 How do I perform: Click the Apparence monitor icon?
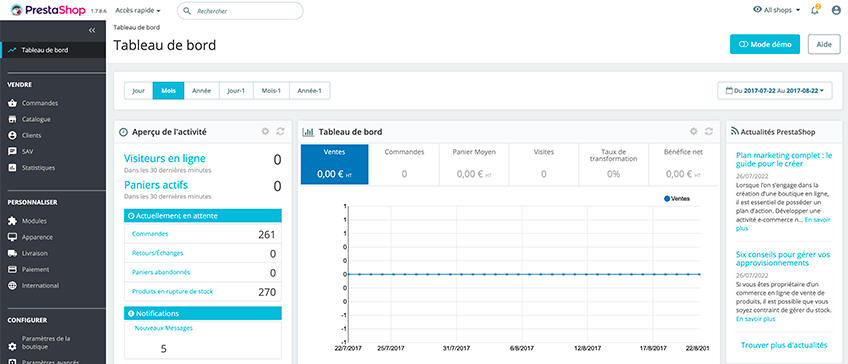pos(12,237)
